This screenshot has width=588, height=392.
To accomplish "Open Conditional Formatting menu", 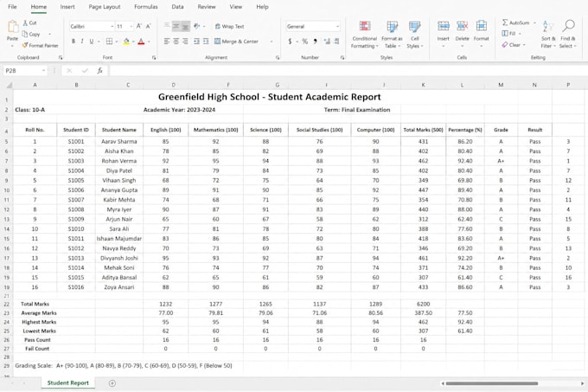I will (365, 35).
